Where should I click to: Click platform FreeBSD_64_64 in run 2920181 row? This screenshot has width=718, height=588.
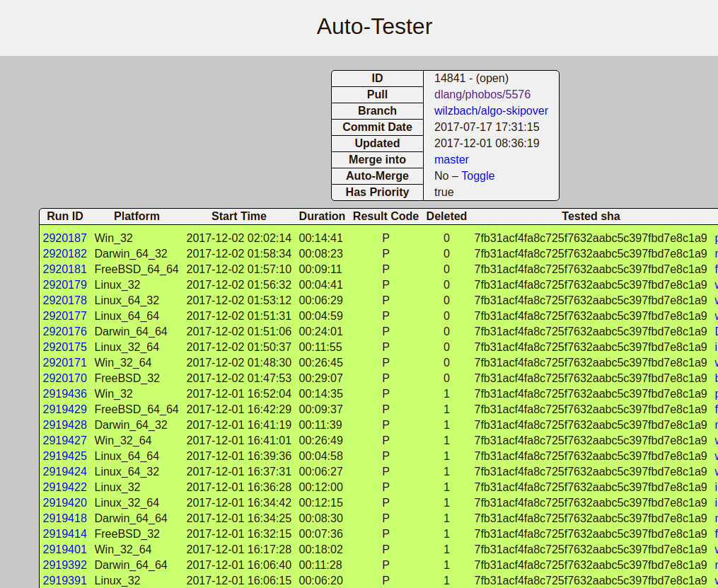pyautogui.click(x=137, y=270)
